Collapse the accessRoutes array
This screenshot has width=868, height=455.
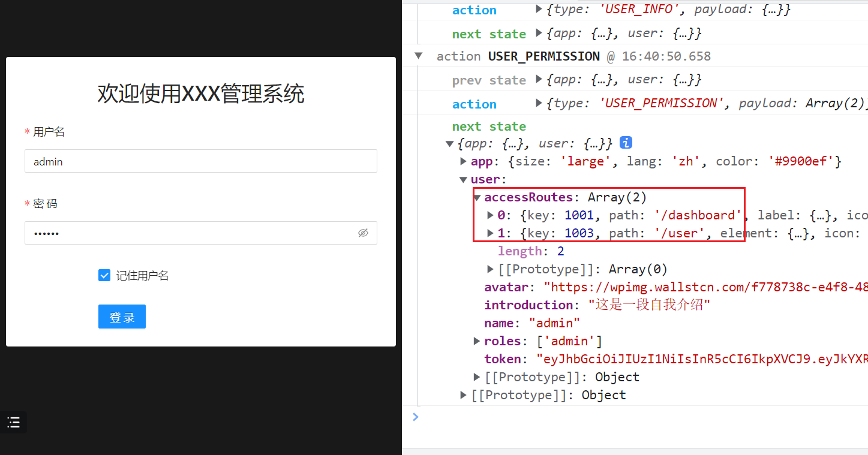477,197
